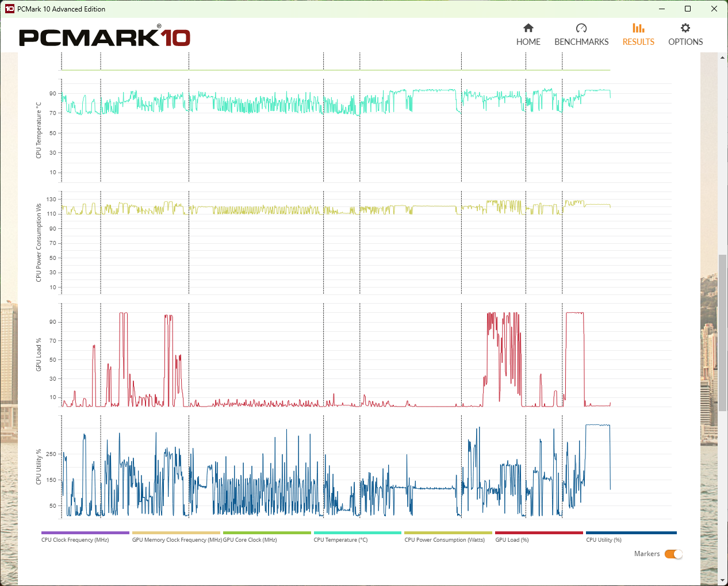The height and width of the screenshot is (586, 728).
Task: Open Benchmarks via the gauge icon
Action: tap(581, 28)
